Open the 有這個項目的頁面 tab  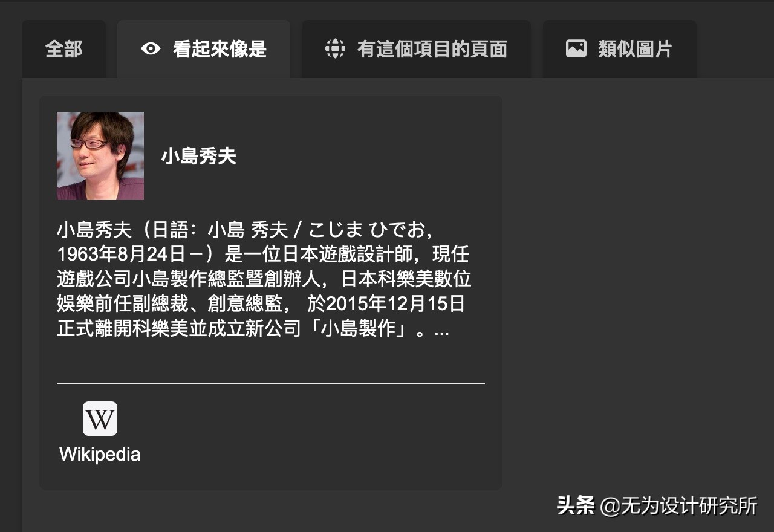point(416,49)
